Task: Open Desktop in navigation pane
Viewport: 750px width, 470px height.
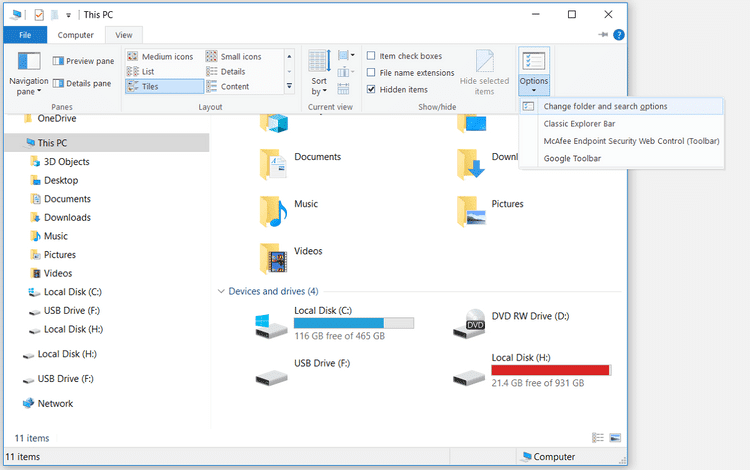Action: pos(61,180)
